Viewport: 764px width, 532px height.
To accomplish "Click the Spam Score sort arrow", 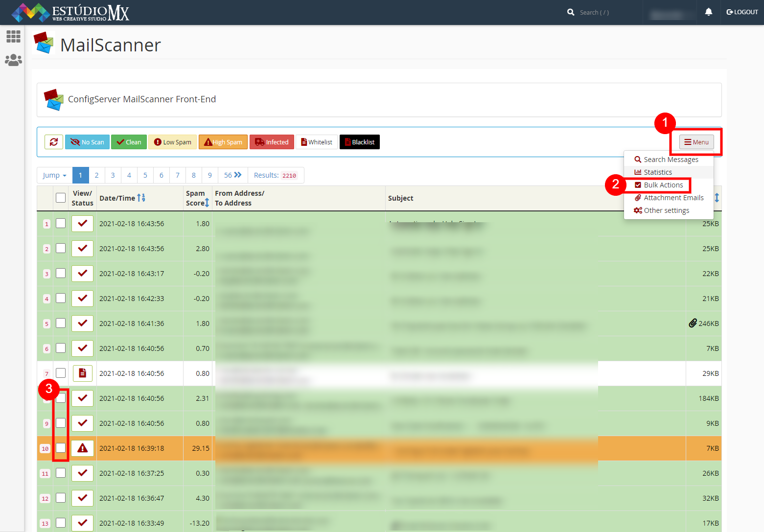I will 207,203.
